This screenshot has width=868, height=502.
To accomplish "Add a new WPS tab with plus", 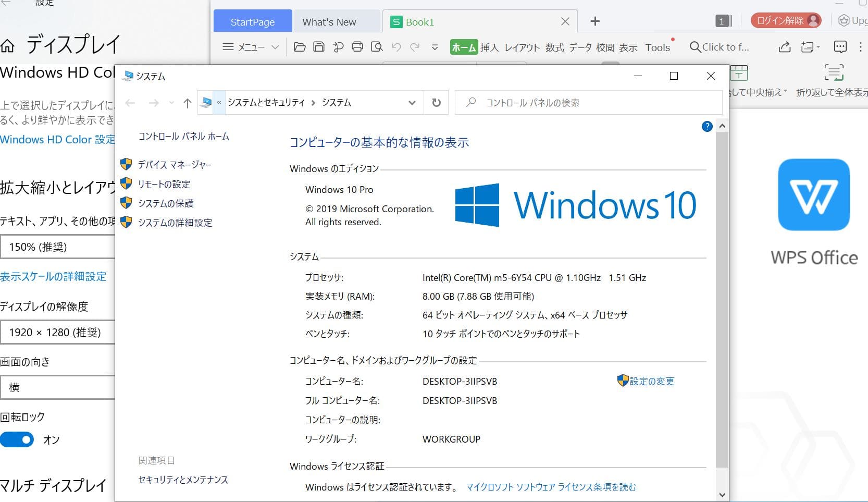I will (595, 21).
